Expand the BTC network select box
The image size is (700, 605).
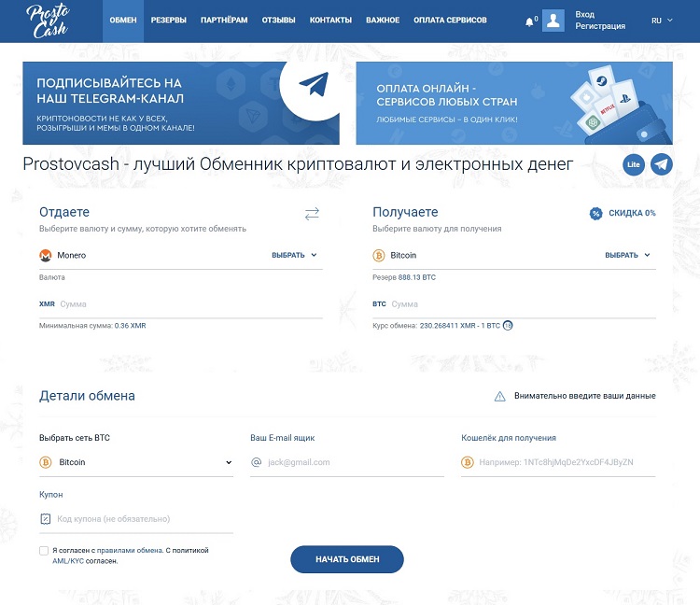click(x=136, y=462)
